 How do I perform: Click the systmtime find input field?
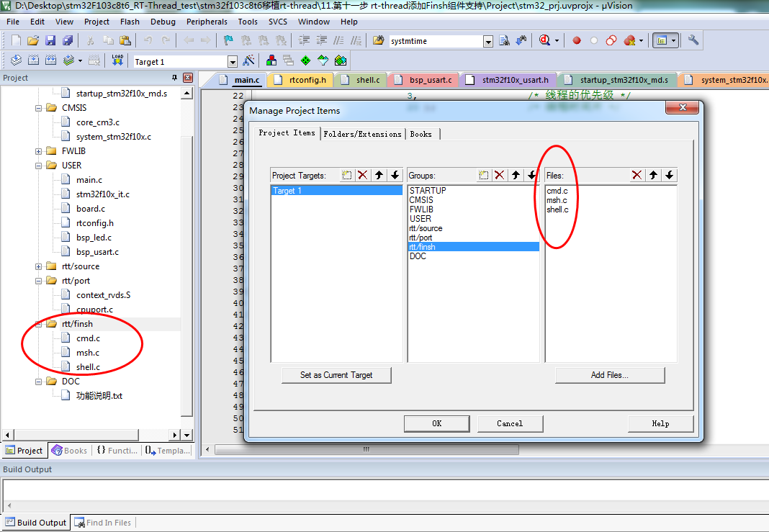[436, 41]
